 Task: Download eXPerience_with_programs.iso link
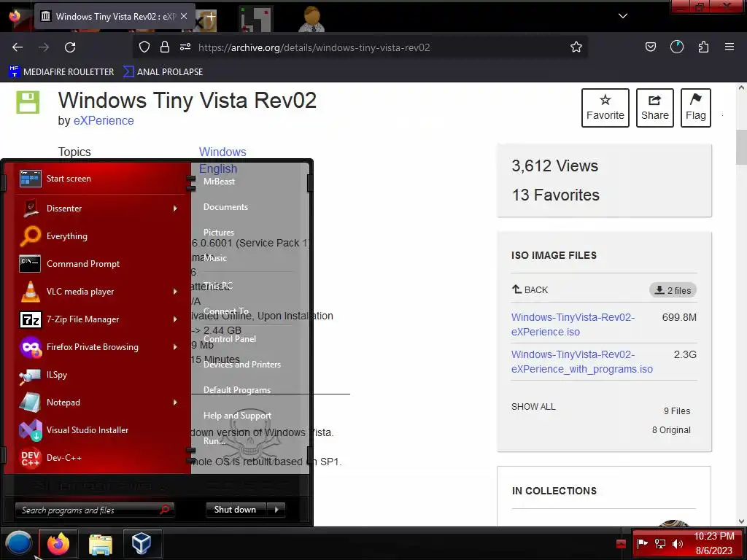[581, 362]
